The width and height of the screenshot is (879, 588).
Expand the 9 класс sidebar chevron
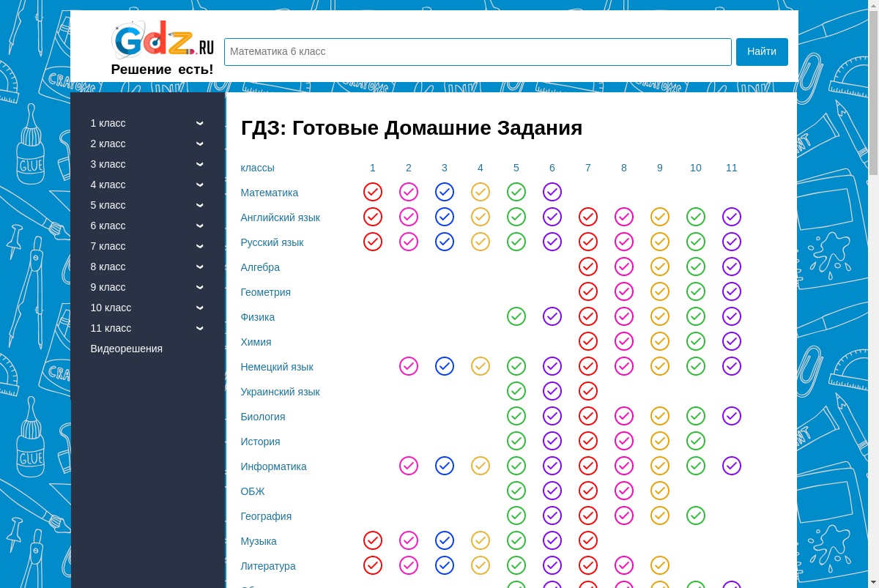(x=200, y=287)
